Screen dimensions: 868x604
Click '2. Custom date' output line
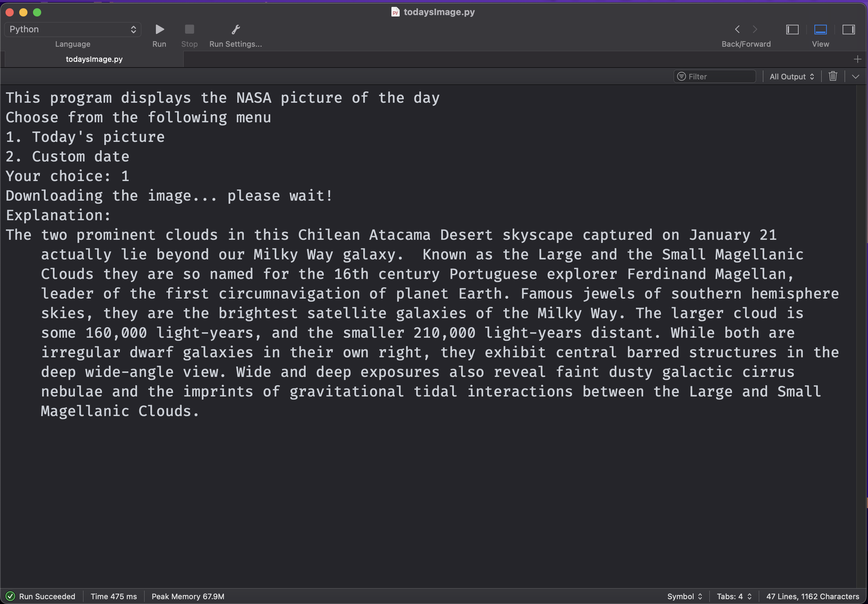68,157
